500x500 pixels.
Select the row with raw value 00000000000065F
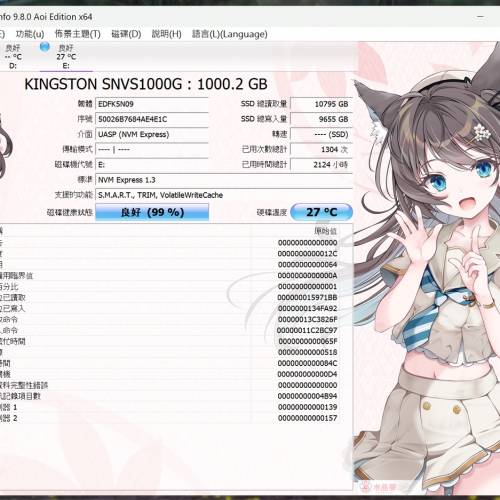point(176,341)
